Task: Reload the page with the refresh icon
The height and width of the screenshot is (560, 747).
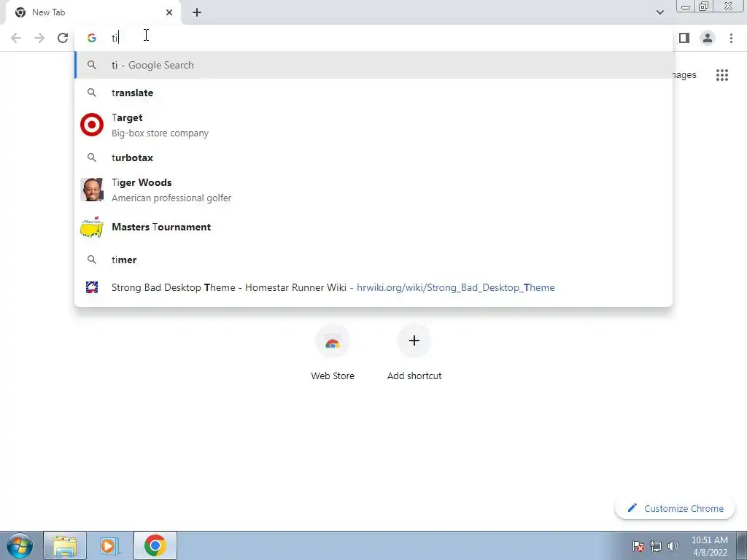Action: [x=63, y=38]
